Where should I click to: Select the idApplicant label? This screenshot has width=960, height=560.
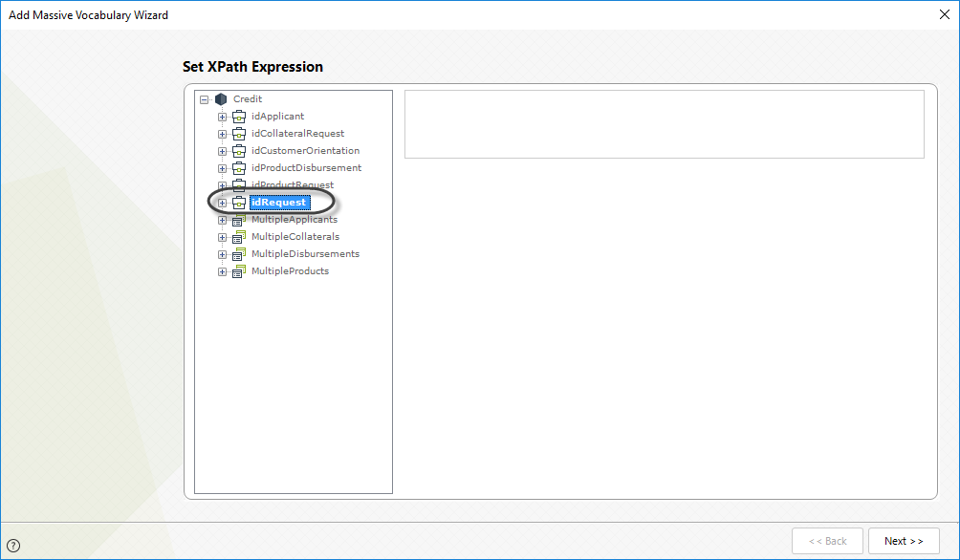coord(277,117)
